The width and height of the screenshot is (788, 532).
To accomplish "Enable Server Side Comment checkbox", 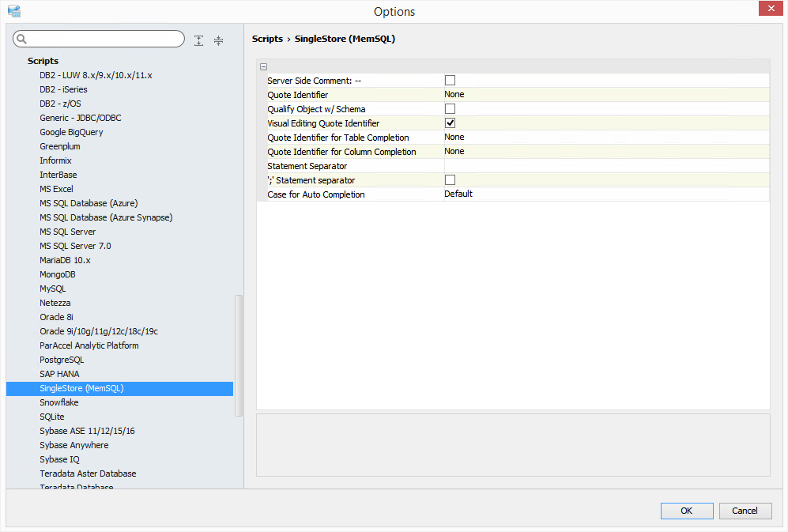I will (450, 81).
